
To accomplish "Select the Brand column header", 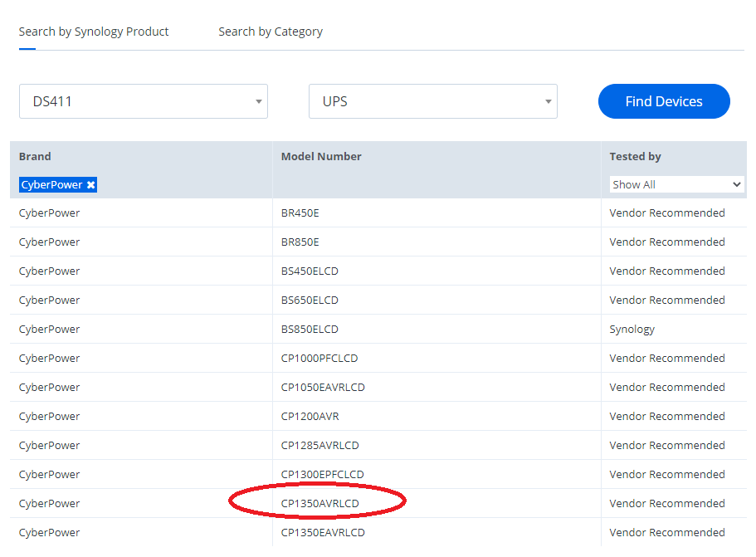I will 35,156.
